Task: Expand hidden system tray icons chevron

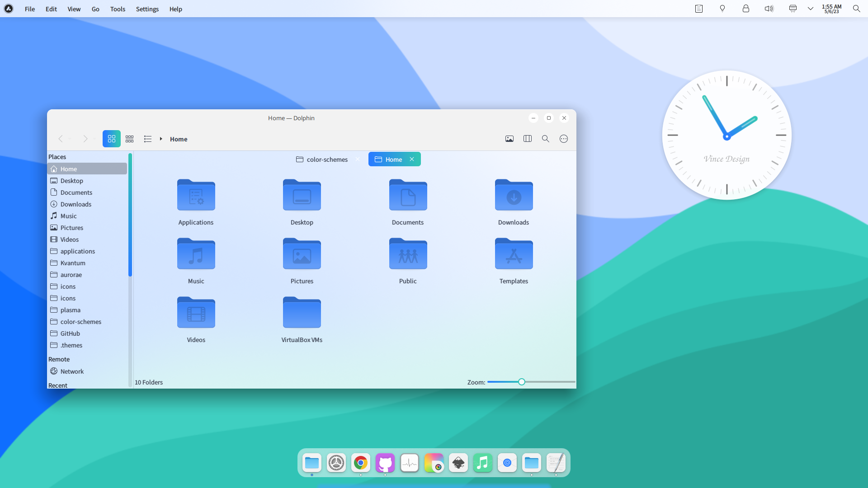Action: coord(811,9)
